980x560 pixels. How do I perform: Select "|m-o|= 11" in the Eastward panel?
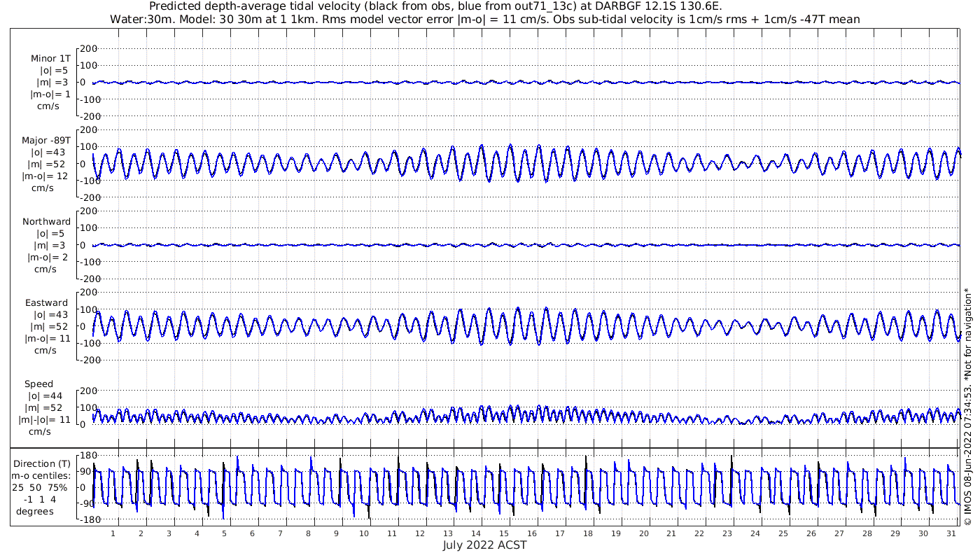tap(47, 338)
